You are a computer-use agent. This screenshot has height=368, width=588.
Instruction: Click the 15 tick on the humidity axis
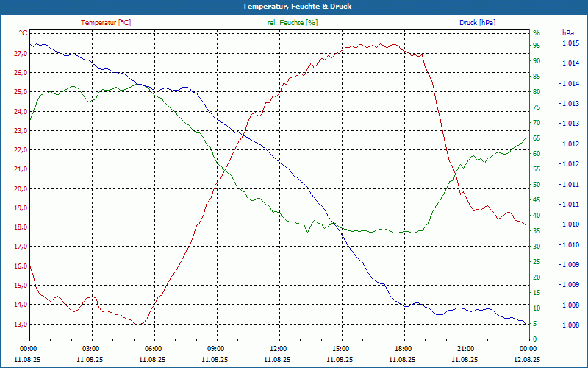point(537,292)
